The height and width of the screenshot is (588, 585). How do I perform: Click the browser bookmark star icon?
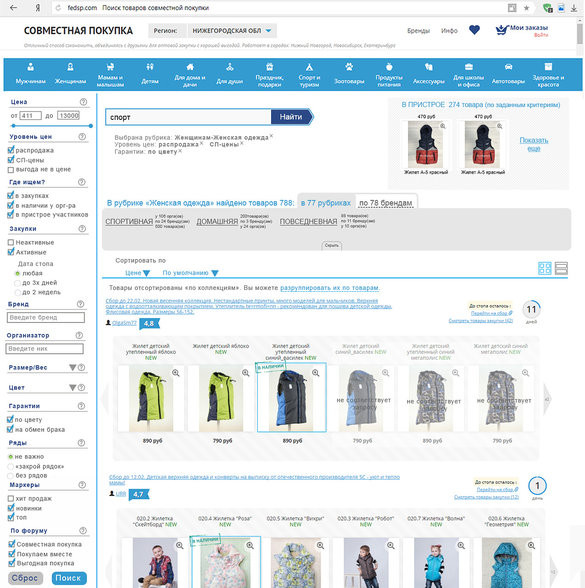pyautogui.click(x=526, y=8)
